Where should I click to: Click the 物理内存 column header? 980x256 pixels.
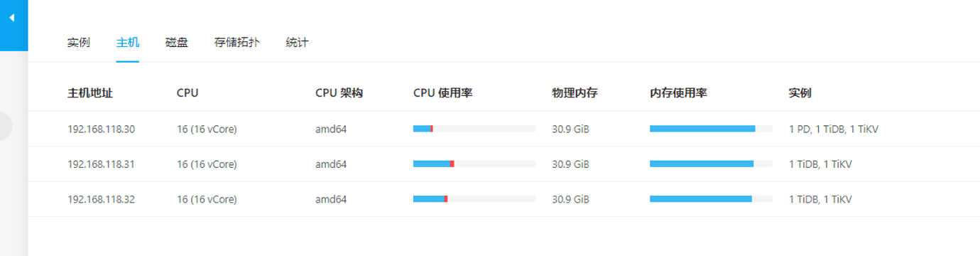(575, 93)
